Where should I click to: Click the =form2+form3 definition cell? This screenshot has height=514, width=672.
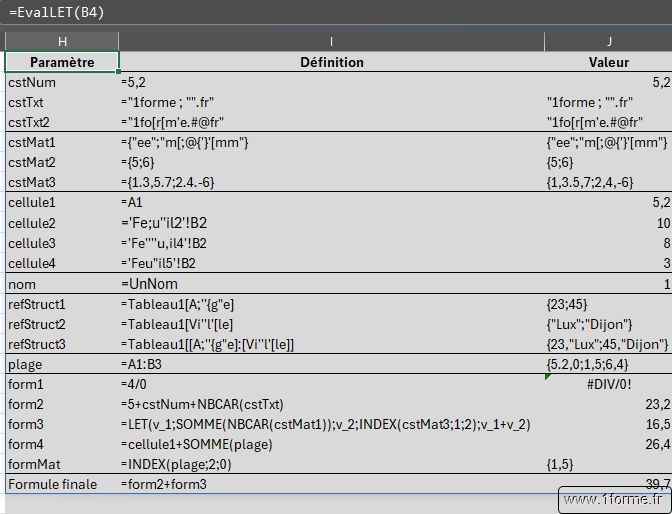coord(331,485)
